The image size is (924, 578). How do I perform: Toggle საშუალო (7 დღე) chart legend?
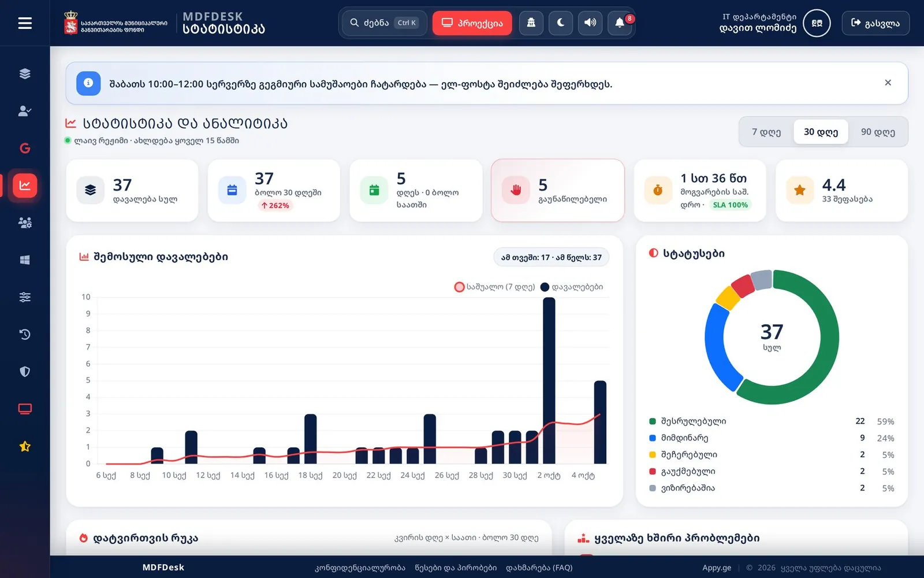495,287
